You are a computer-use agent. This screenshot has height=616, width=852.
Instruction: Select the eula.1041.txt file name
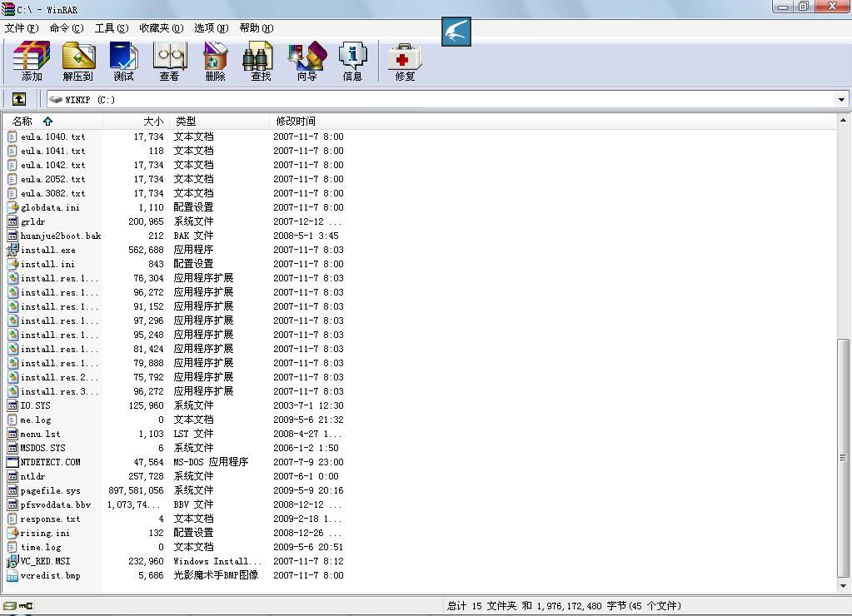(52, 151)
